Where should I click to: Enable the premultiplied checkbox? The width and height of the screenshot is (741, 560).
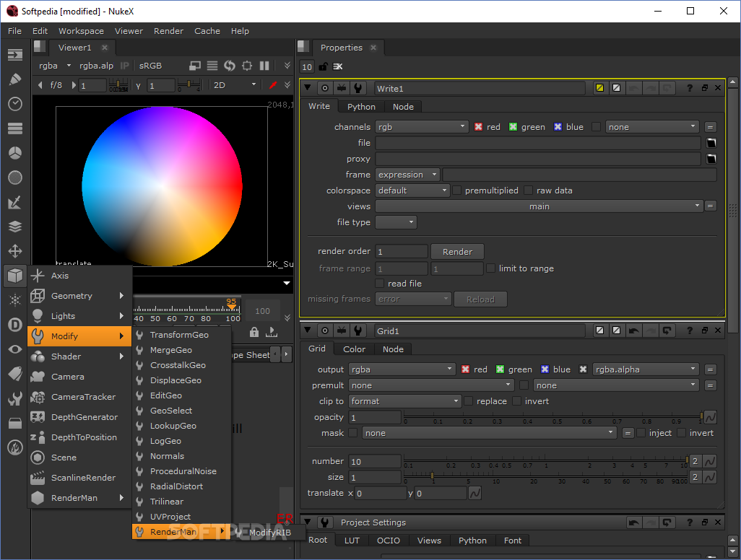(457, 191)
